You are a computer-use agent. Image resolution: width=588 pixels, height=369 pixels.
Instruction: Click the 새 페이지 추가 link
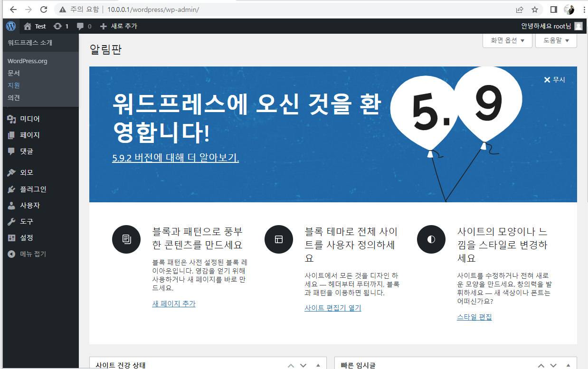[174, 303]
